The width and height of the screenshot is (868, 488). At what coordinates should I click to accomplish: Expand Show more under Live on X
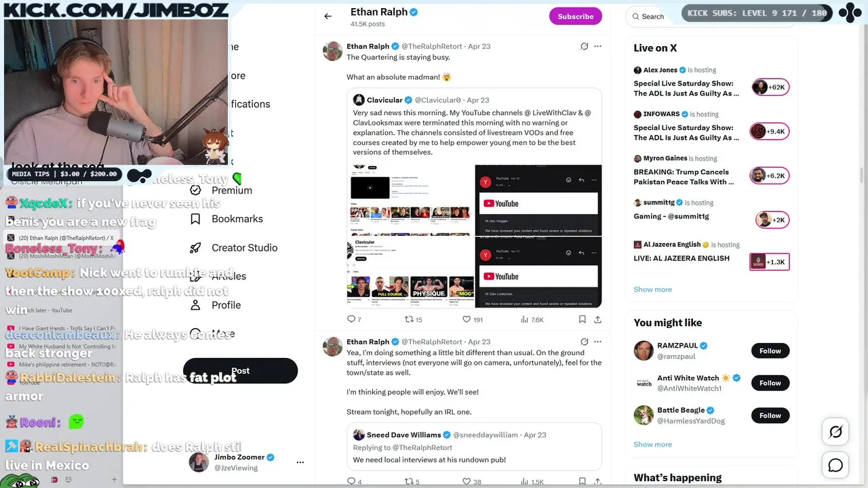[x=652, y=289]
